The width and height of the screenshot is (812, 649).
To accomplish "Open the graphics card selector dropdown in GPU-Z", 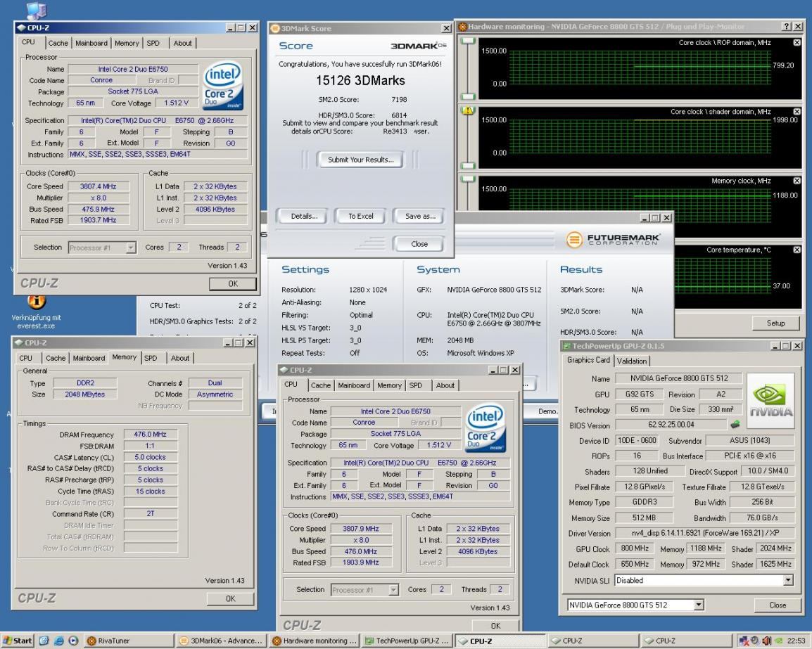I will [699, 605].
